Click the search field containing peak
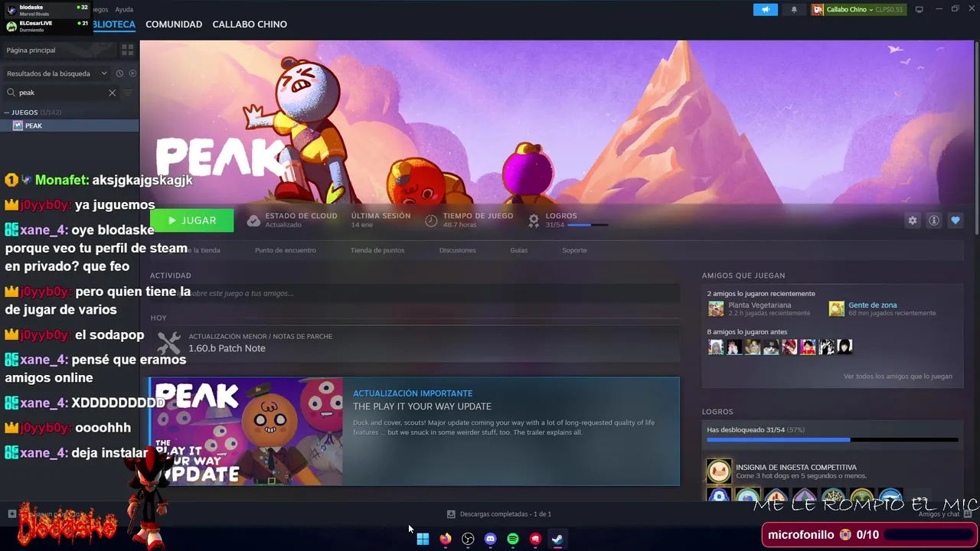Image resolution: width=980 pixels, height=551 pixels. click(61, 93)
